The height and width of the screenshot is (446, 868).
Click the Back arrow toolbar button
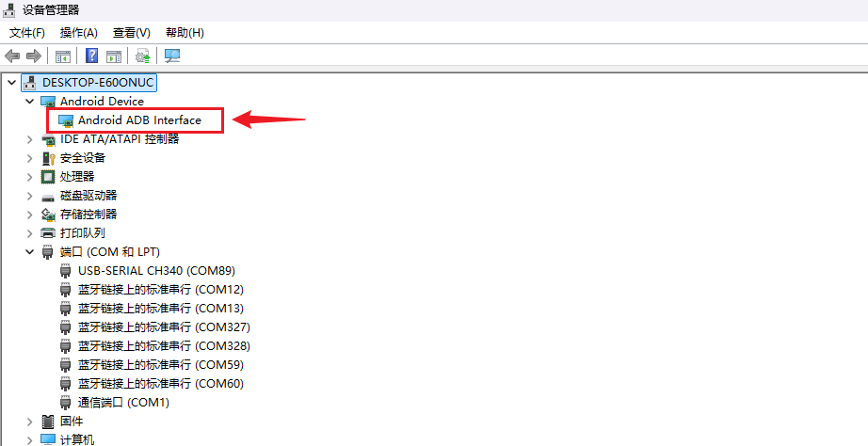[12, 56]
